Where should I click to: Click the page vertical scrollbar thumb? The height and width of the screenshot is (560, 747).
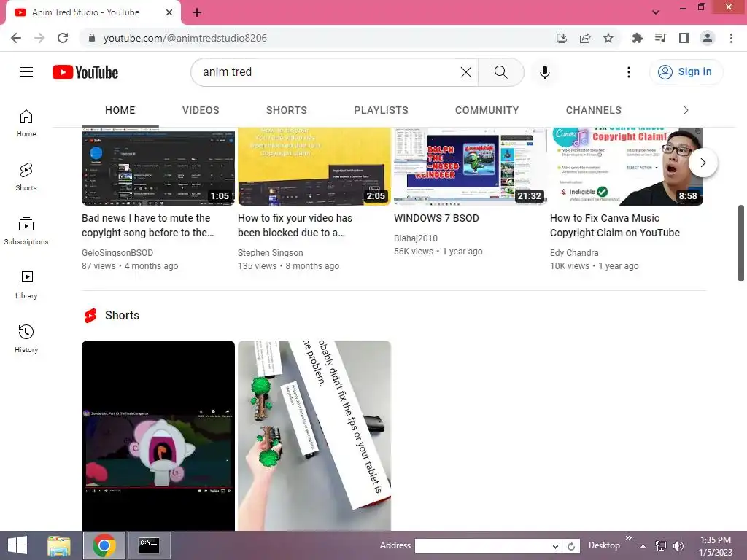point(741,243)
